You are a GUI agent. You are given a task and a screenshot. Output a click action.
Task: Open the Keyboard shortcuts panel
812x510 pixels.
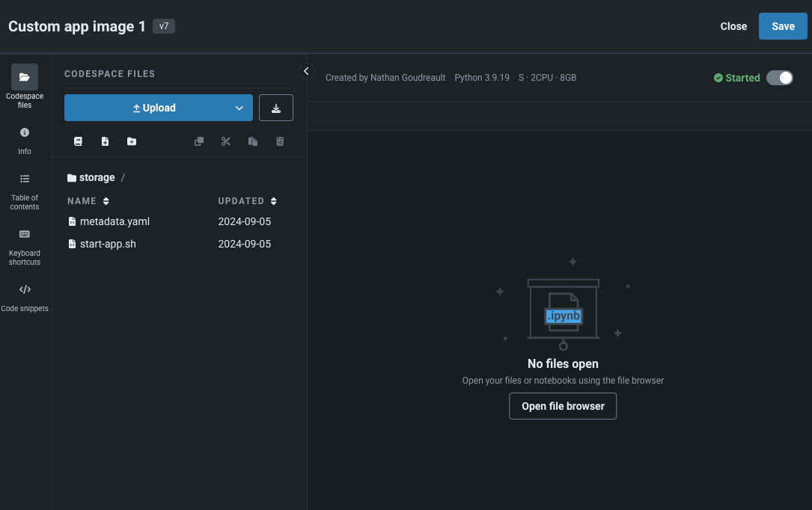(25, 246)
